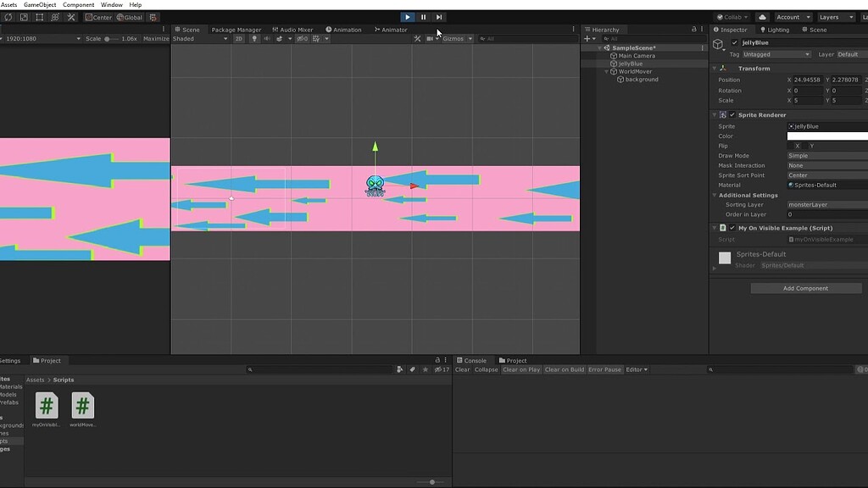Select the custom editor tools icon
The image size is (868, 488).
(71, 17)
